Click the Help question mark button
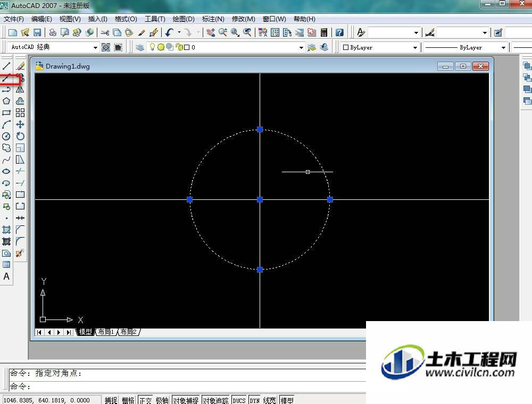The width and height of the screenshot is (532, 404). coord(339,32)
